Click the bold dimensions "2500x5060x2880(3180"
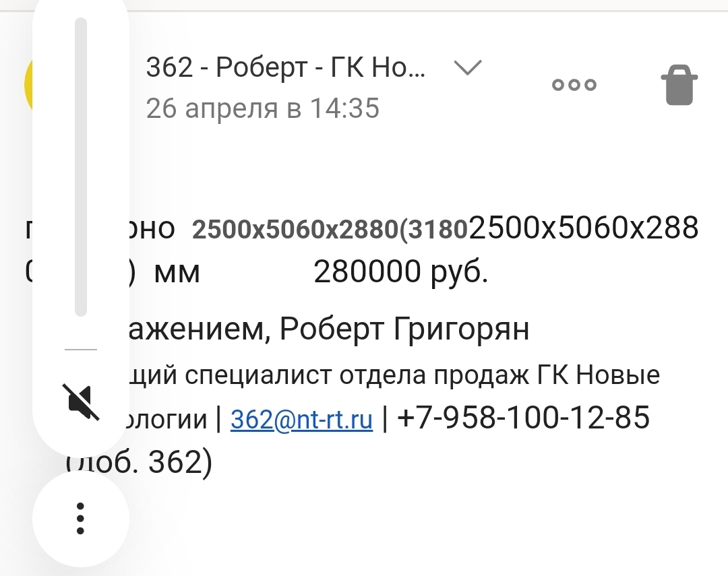Screen dimensions: 728x576 (330, 230)
